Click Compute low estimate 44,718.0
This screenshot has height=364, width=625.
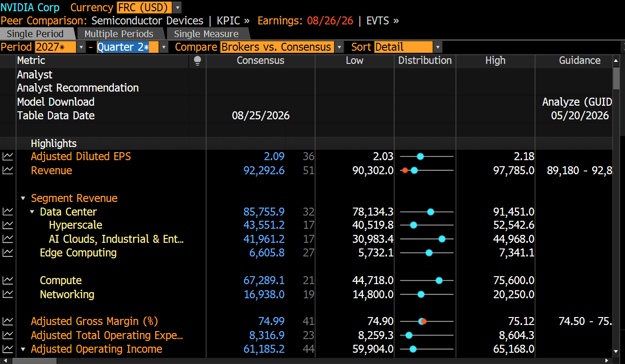click(x=373, y=280)
